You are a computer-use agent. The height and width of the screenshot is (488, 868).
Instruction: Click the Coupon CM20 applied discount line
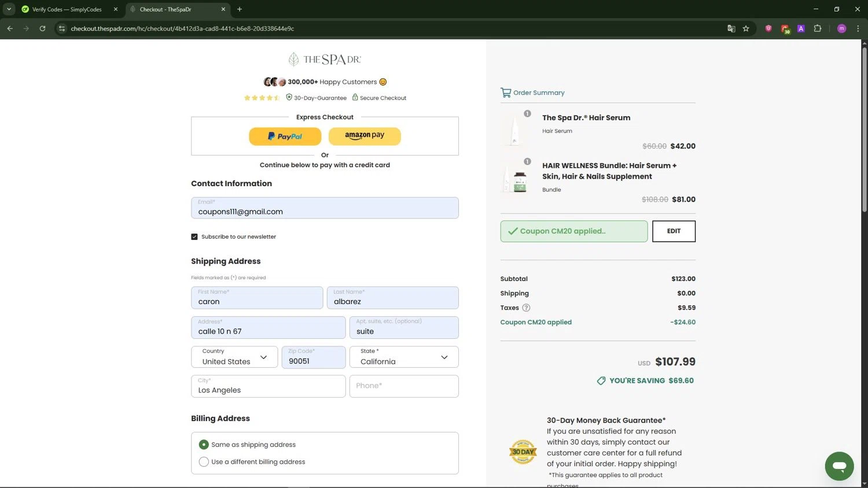click(598, 322)
